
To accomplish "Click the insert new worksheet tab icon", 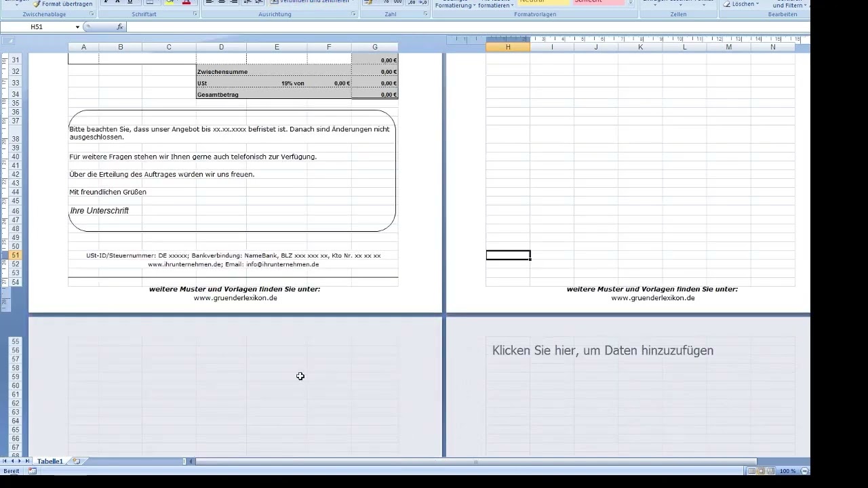I will click(76, 462).
